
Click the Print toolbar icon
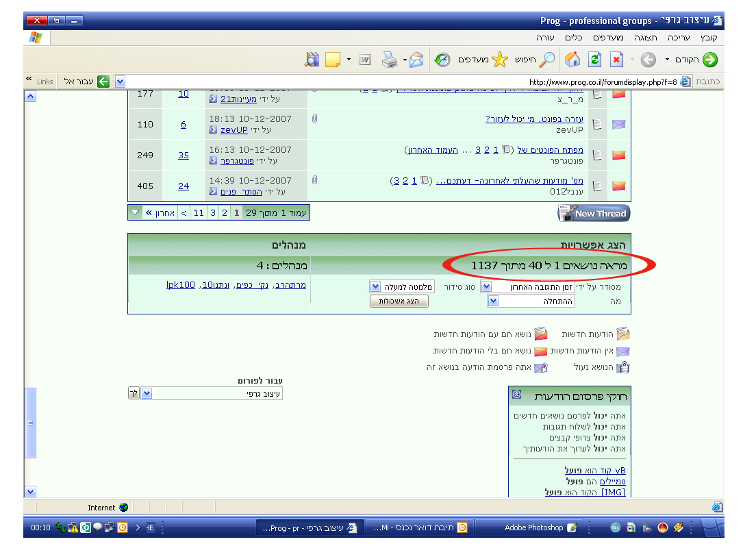tap(390, 60)
